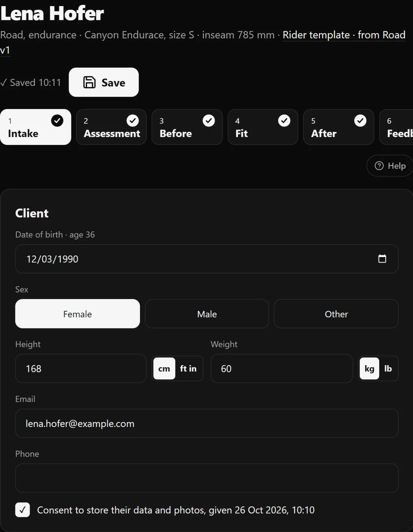Set height unit to cm
This screenshot has width=413, height=532.
pyautogui.click(x=164, y=369)
